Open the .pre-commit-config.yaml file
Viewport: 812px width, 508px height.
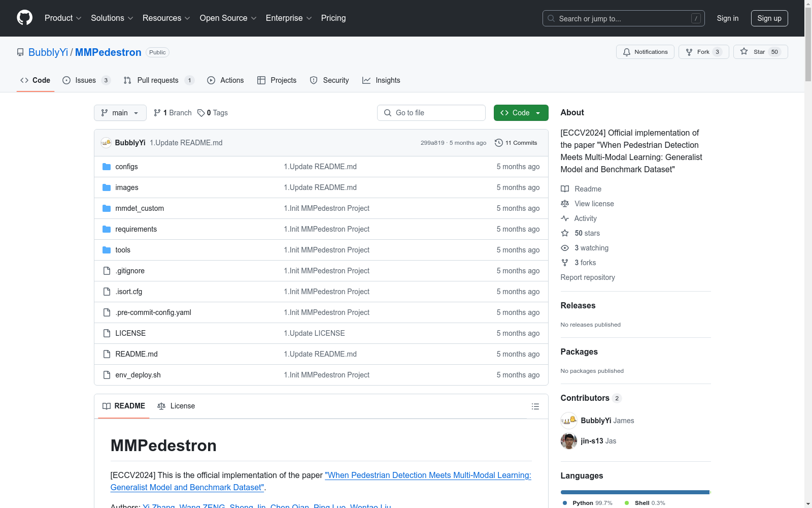pos(153,312)
